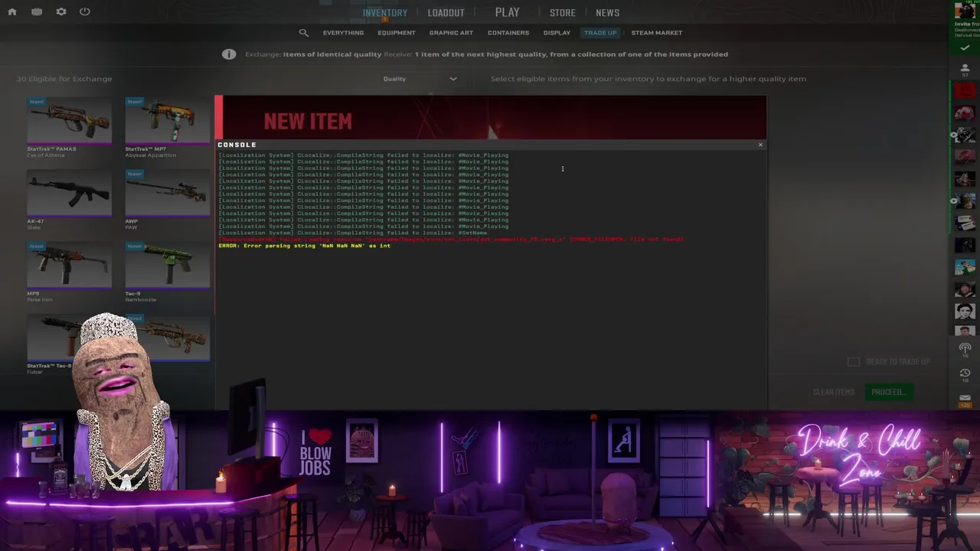Switch to the Loadout tab

446,13
